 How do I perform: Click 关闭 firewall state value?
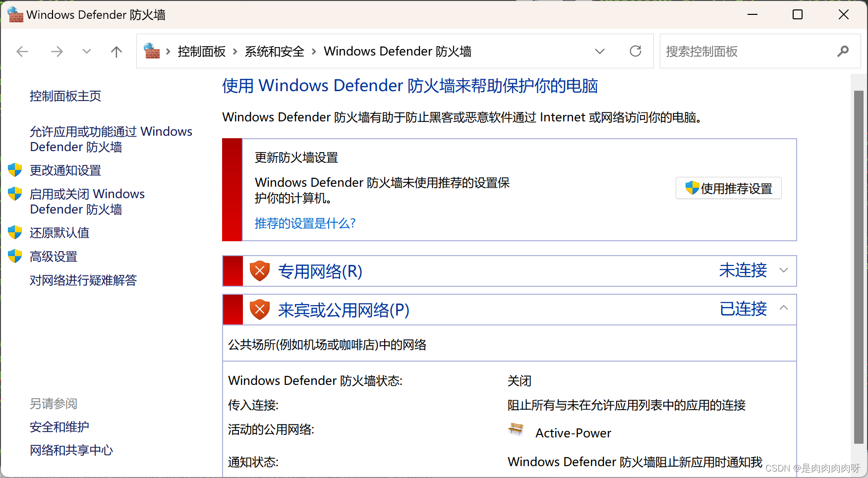(520, 381)
